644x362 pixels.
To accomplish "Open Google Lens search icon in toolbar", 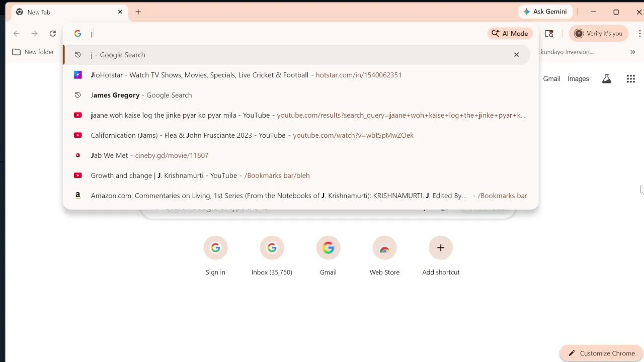I will point(549,34).
